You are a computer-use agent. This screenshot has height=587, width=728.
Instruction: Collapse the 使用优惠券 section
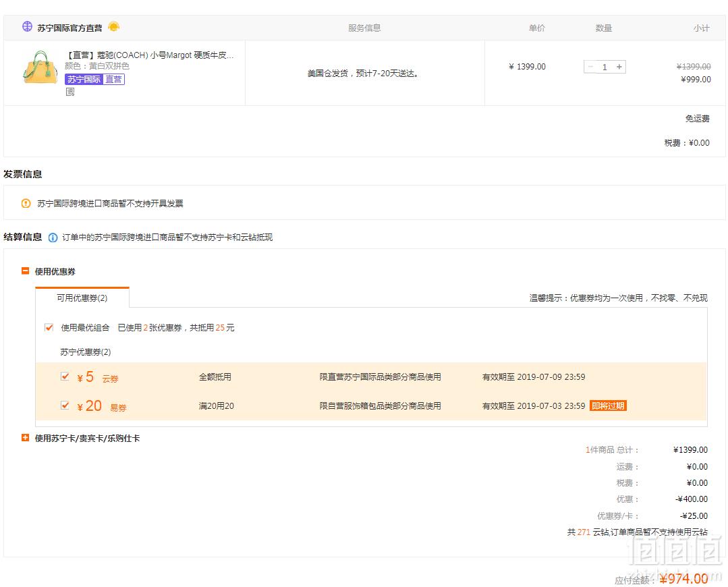tap(26, 271)
